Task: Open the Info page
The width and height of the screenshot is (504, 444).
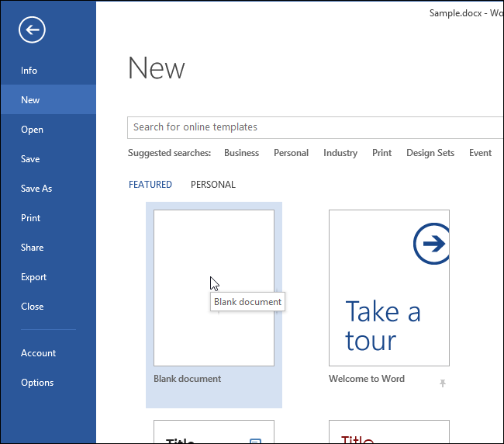Action: (x=29, y=71)
